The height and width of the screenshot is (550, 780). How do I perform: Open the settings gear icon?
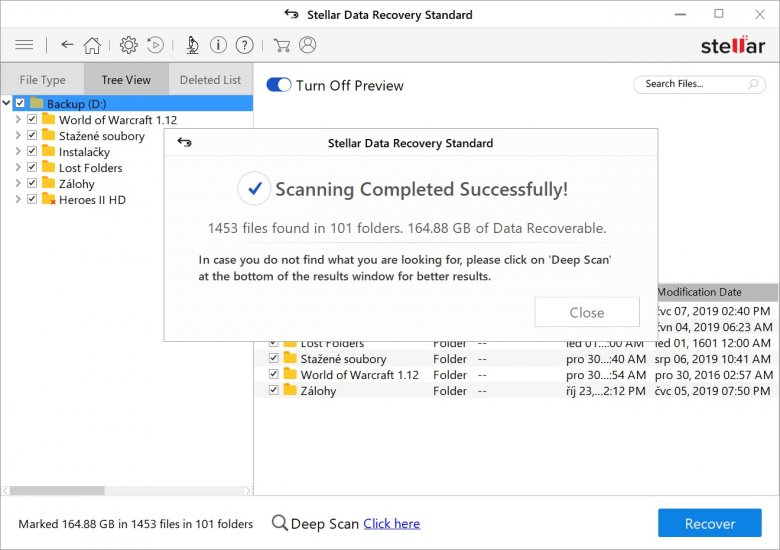(x=129, y=45)
